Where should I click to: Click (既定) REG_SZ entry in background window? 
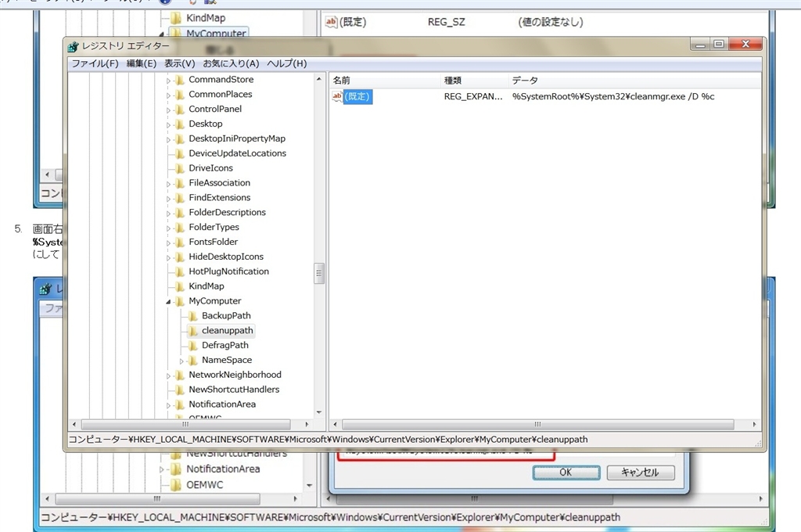(353, 22)
